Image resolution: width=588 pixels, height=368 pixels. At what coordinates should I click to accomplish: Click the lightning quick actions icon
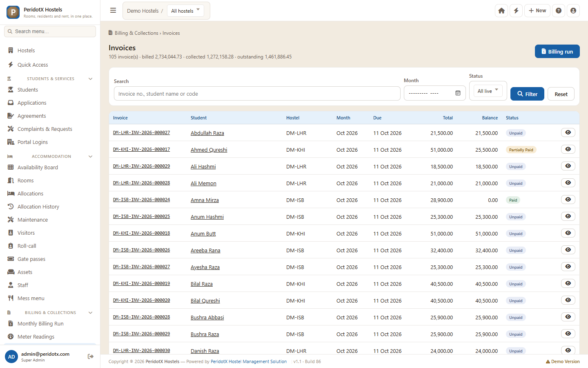pyautogui.click(x=516, y=11)
